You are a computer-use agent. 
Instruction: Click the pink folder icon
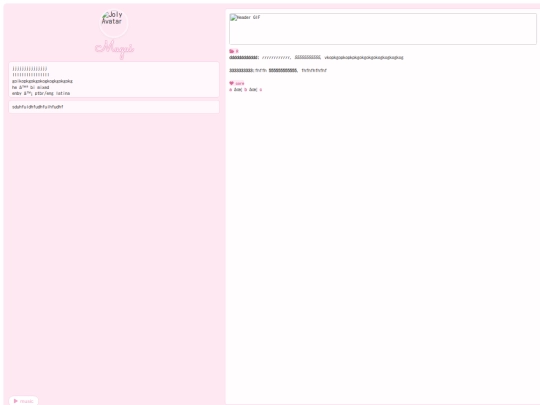pos(231,51)
